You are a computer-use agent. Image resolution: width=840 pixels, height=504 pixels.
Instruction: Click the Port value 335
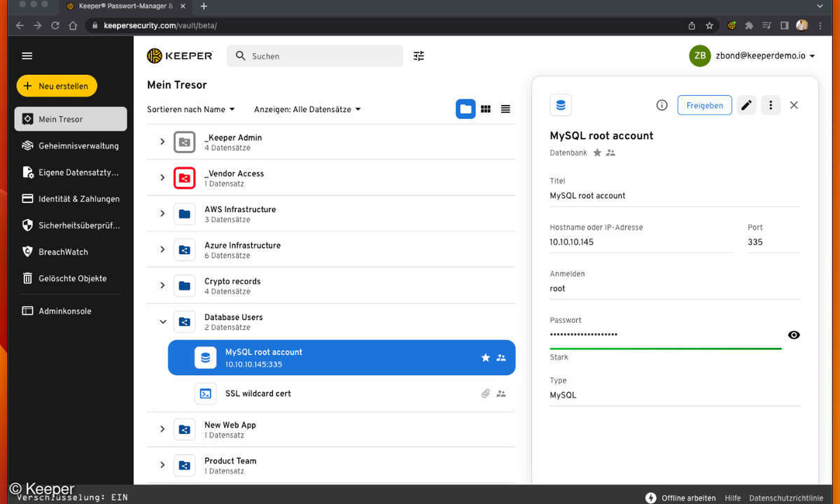[755, 242]
